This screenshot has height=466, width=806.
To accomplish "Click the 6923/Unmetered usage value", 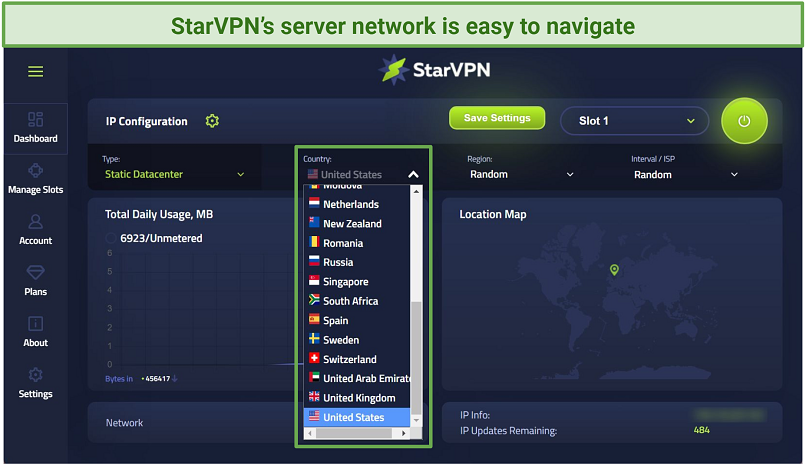I will pyautogui.click(x=161, y=238).
